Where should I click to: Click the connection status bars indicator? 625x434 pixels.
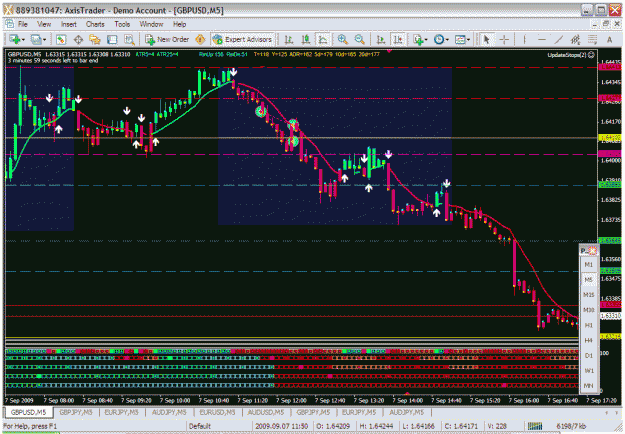tap(535, 426)
